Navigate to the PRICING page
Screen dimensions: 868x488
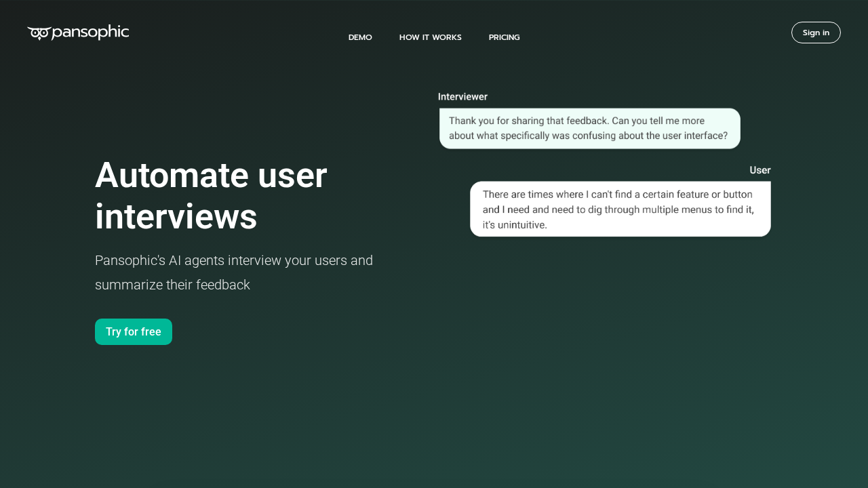pyautogui.click(x=504, y=37)
